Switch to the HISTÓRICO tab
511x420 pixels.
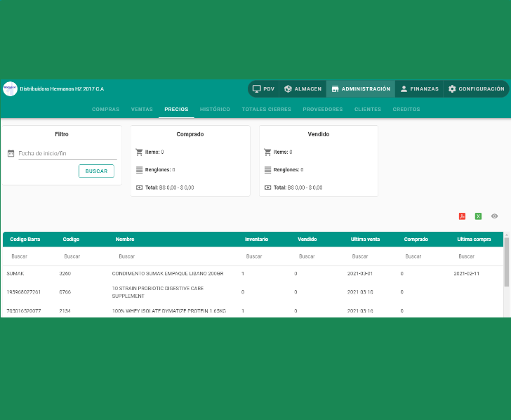(x=215, y=110)
